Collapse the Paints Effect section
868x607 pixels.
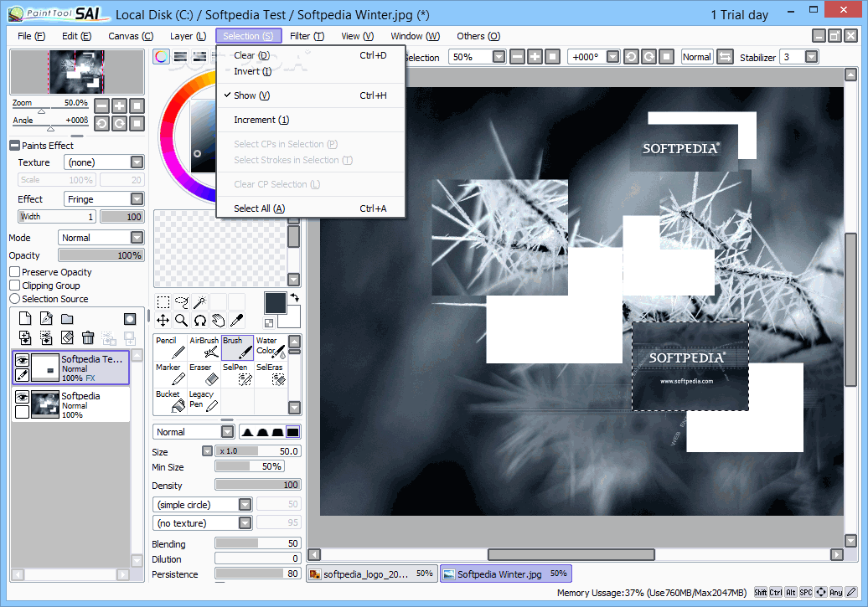point(15,146)
